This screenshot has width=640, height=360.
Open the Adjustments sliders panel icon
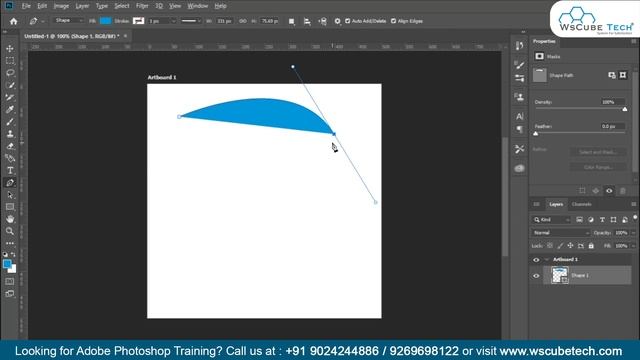520,78
